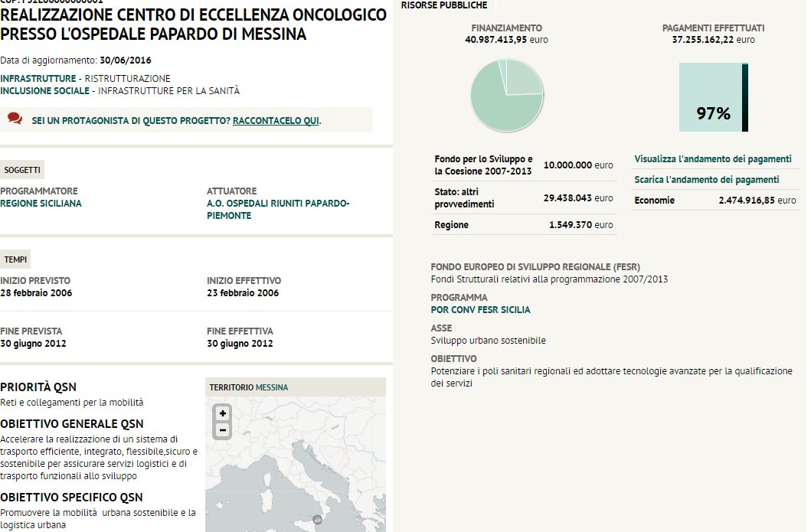The height and width of the screenshot is (532, 811).
Task: Click RISTRUTTURAZIONE text
Action: coord(127,79)
